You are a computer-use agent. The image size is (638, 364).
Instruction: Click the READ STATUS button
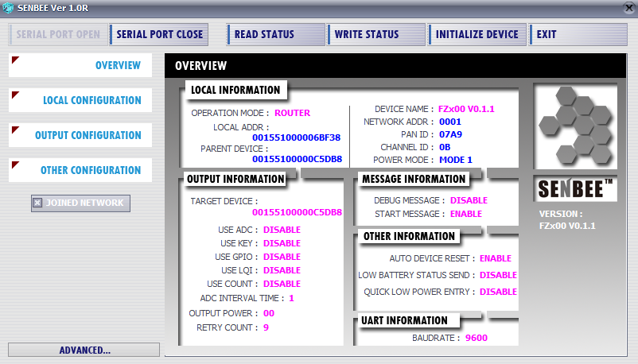[276, 34]
